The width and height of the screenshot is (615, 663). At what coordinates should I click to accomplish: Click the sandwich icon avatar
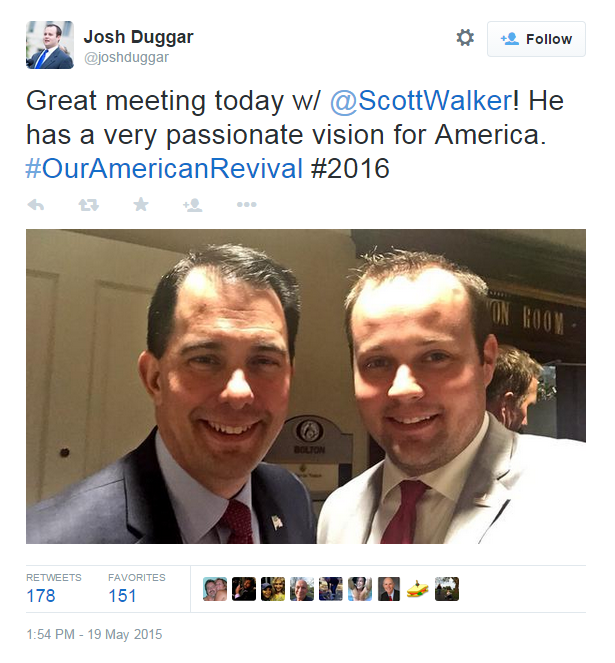click(x=417, y=589)
